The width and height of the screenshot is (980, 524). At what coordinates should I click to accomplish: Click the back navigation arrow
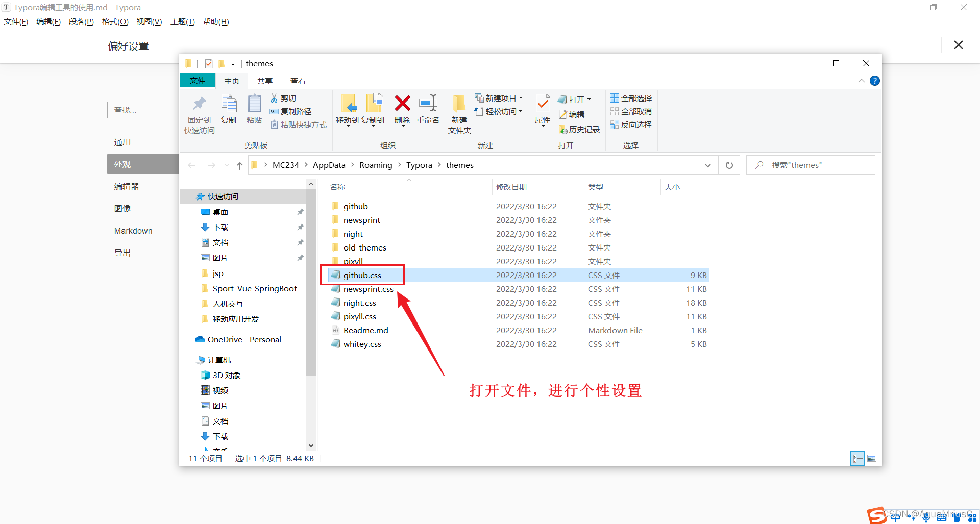click(x=192, y=165)
